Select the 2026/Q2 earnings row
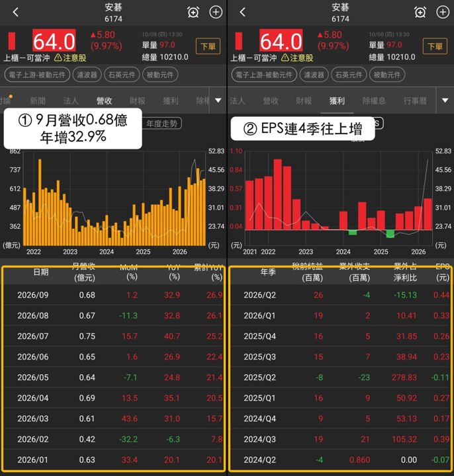Viewport: 454px width, 476px height. coord(340,295)
